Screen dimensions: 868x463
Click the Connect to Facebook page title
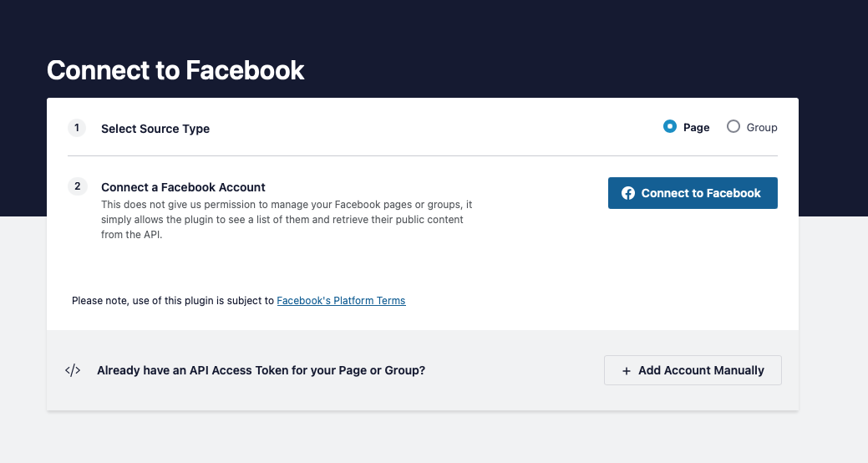[x=175, y=70]
